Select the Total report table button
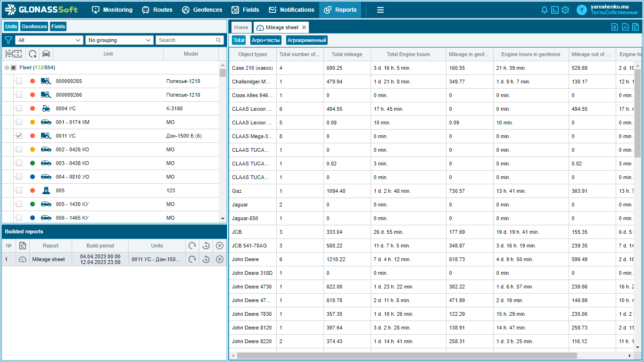This screenshot has height=362, width=644. tap(239, 40)
